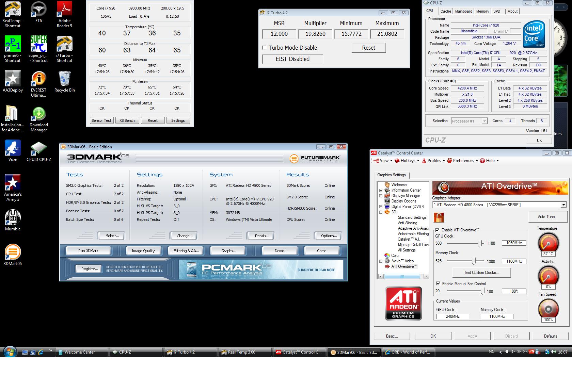Viewport: 572px width, 392px height.
Task: Open Welcome Center taskbar button
Action: pos(82,352)
